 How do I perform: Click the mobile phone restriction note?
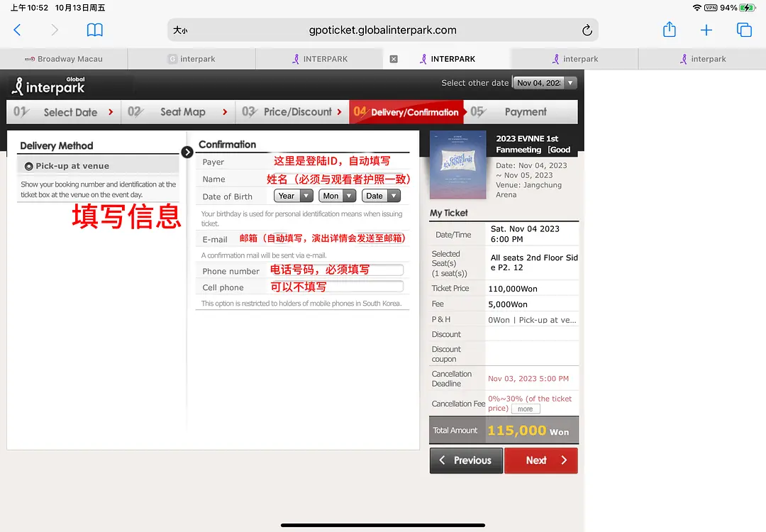[x=301, y=304]
